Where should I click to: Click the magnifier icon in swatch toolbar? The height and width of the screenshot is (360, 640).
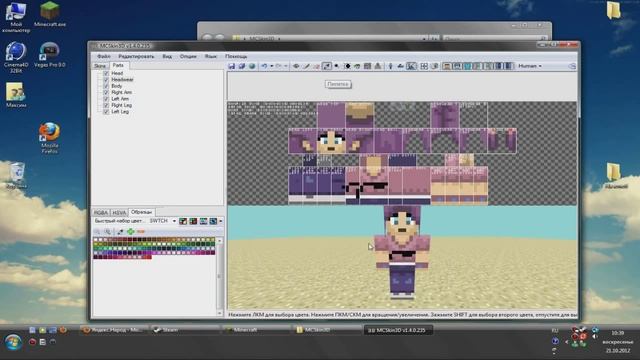point(108,231)
